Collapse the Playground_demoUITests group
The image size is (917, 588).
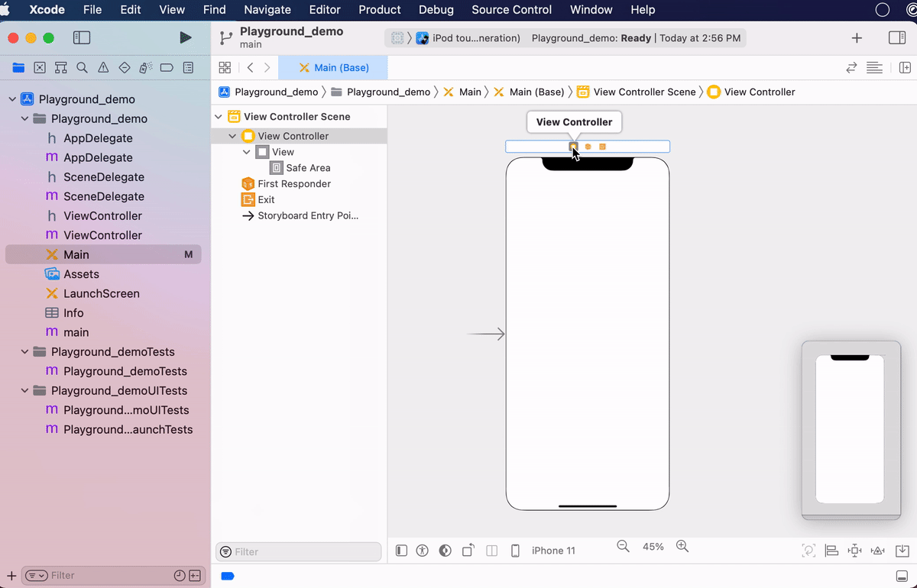coord(25,390)
